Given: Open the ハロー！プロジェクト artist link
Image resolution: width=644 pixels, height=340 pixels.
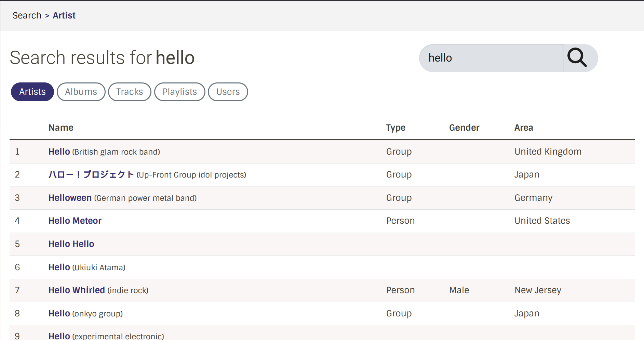Looking at the screenshot, I should point(91,174).
